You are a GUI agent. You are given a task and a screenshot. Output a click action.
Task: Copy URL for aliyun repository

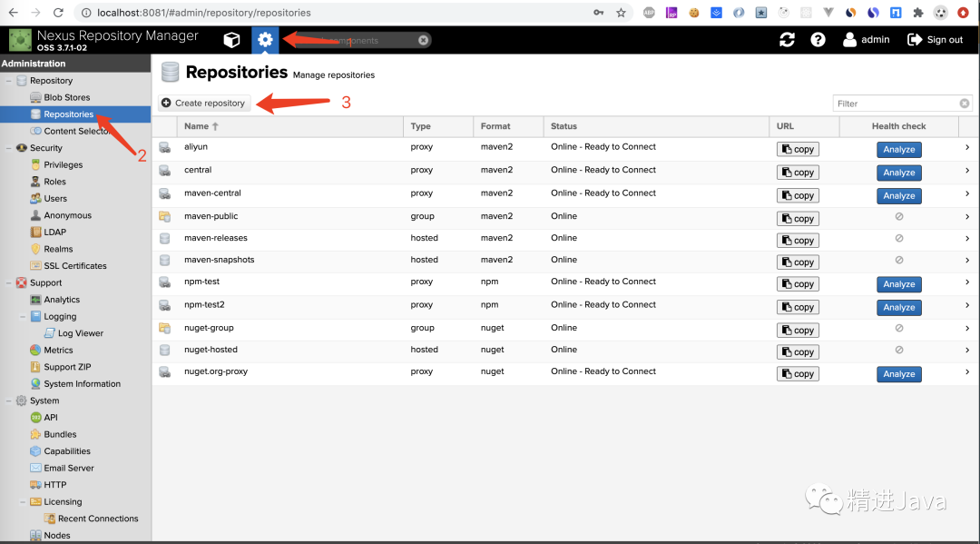pyautogui.click(x=798, y=150)
